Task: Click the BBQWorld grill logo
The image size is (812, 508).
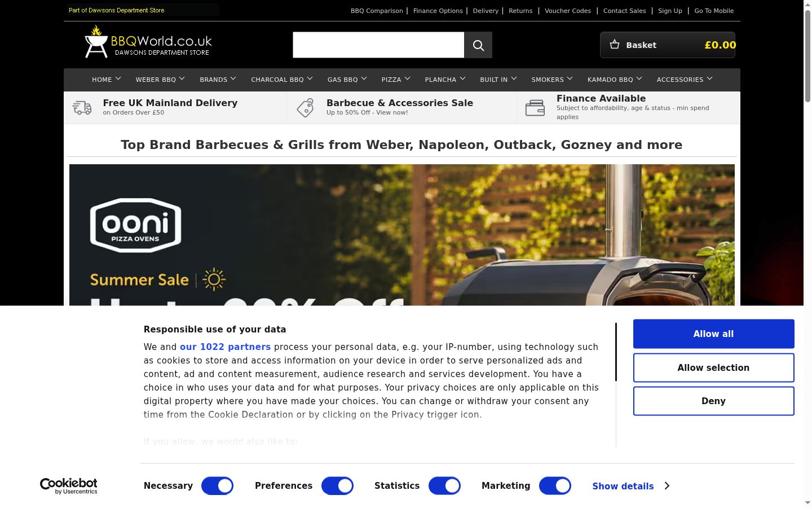Action: (148, 42)
